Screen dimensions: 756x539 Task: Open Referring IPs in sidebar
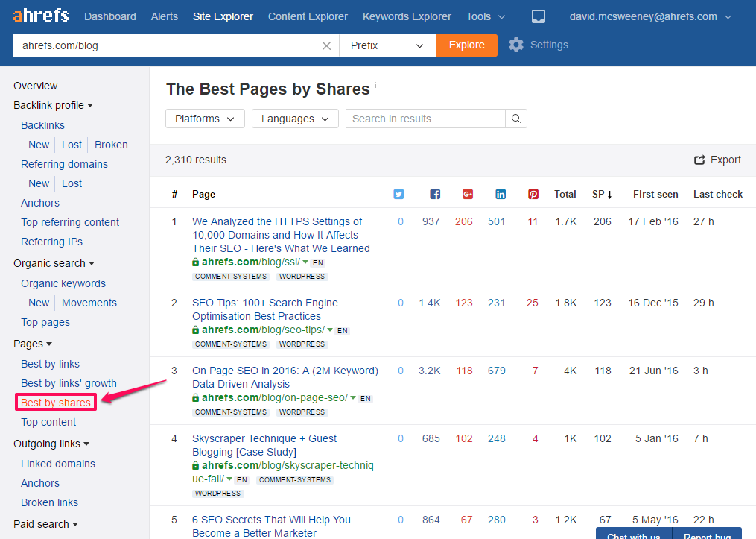pyautogui.click(x=51, y=242)
